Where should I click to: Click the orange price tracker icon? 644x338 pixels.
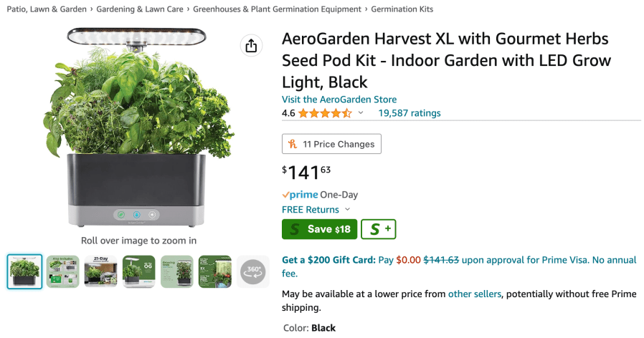293,144
